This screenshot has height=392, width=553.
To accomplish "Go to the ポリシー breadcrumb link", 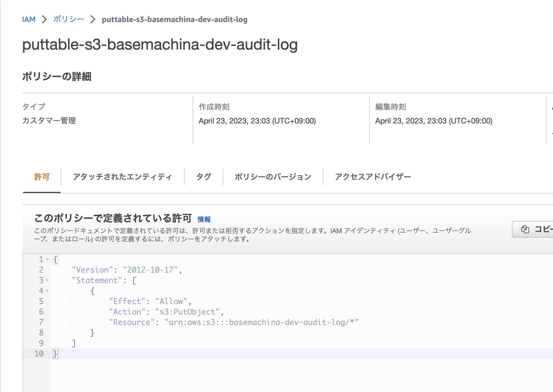I will [x=69, y=19].
